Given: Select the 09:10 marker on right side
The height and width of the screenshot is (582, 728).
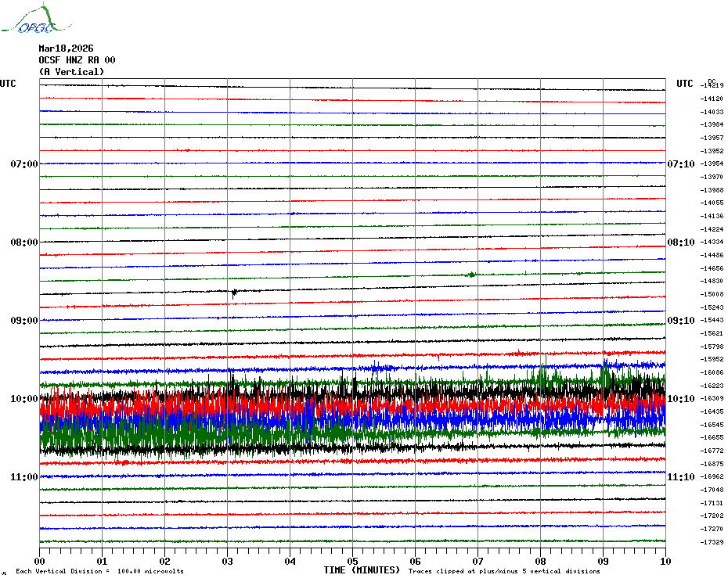Looking at the screenshot, I should [679, 321].
